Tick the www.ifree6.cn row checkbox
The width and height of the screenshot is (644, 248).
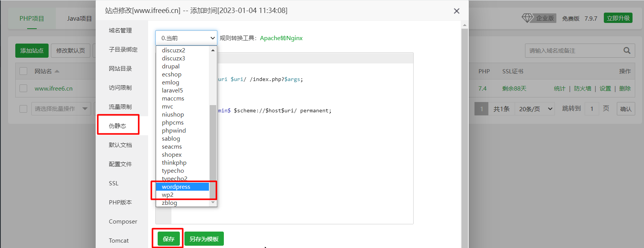pos(23,88)
